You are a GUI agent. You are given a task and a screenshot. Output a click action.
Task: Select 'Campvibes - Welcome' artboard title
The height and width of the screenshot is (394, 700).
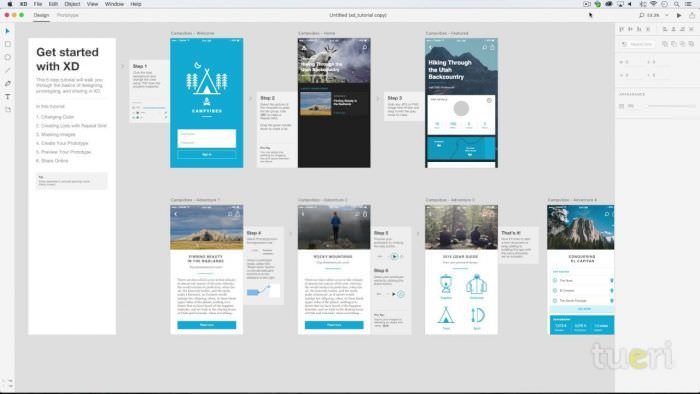click(x=192, y=33)
